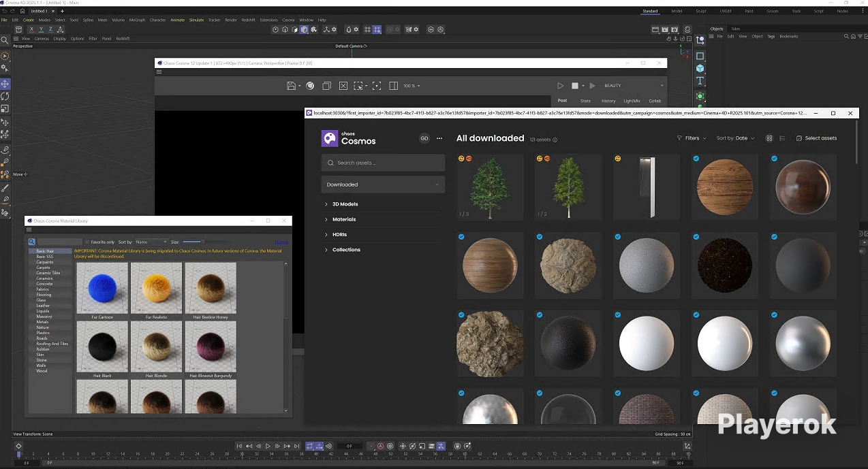The image size is (868, 469).
Task: Expand the HDRIs category
Action: pyautogui.click(x=339, y=234)
